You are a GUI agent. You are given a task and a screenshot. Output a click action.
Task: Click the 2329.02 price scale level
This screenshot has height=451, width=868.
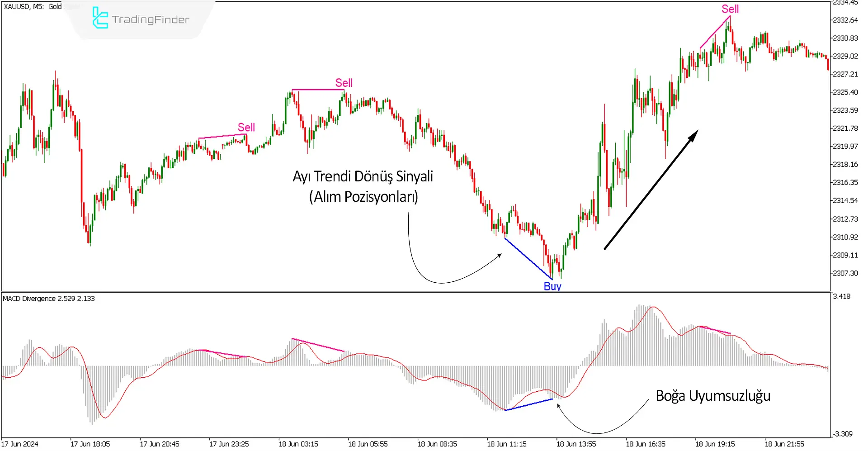pyautogui.click(x=845, y=56)
